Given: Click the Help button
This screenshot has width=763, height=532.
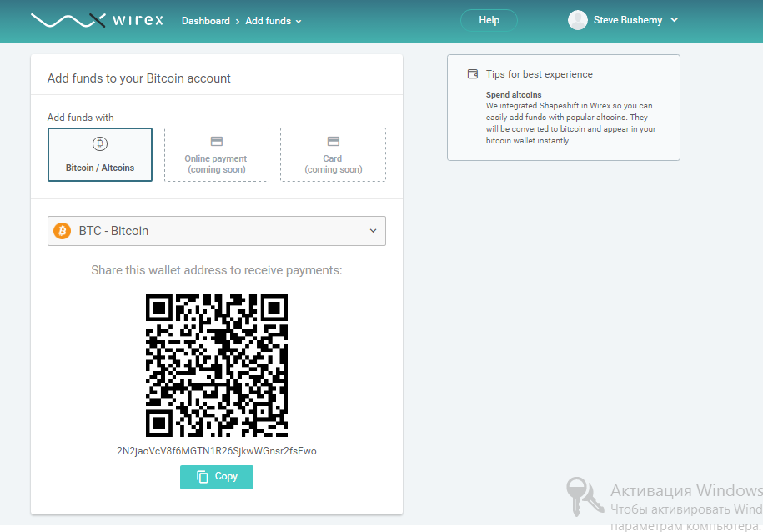Looking at the screenshot, I should coord(489,20).
